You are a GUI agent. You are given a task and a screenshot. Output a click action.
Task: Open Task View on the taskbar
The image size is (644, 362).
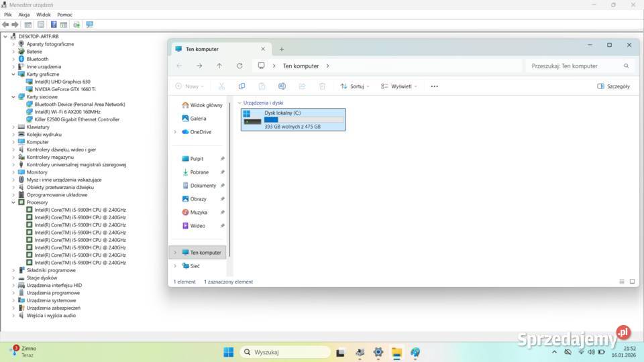pyautogui.click(x=340, y=352)
